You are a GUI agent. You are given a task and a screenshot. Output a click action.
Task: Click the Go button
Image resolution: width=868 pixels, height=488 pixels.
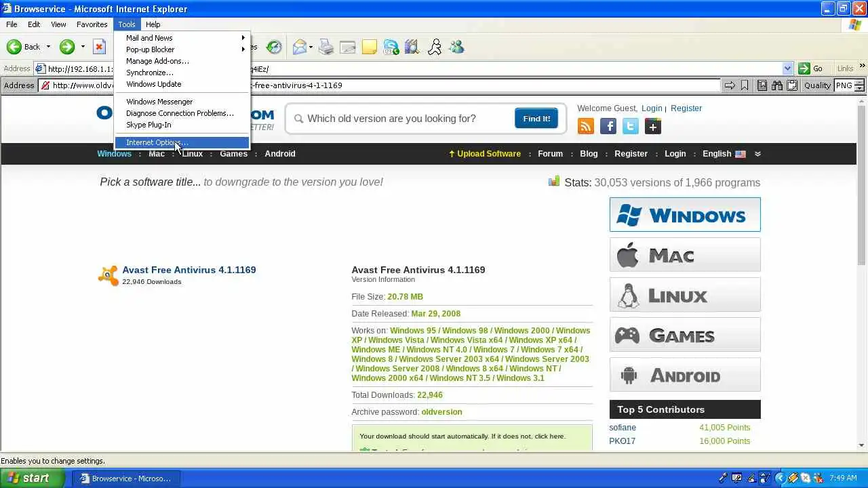click(x=811, y=68)
